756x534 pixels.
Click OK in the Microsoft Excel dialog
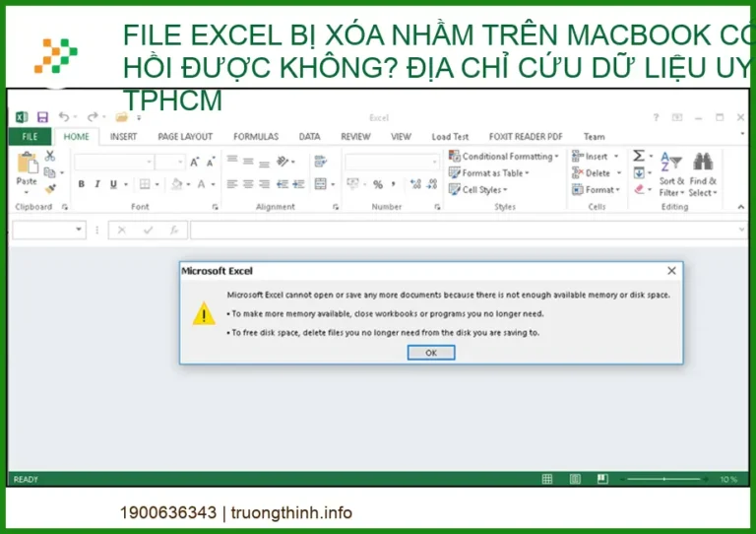[431, 353]
